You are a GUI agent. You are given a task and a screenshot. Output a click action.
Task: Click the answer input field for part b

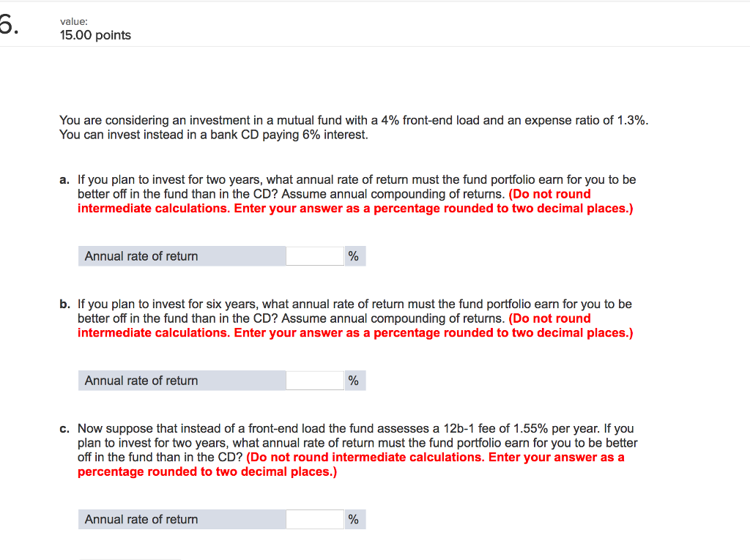[x=315, y=380]
